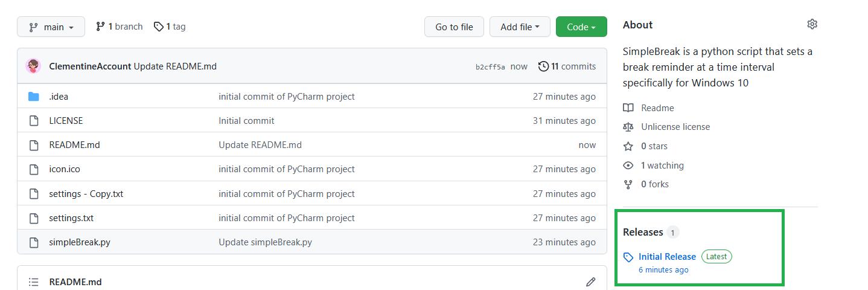Open the main branch dropdown
This screenshot has height=290, width=868.
51,27
